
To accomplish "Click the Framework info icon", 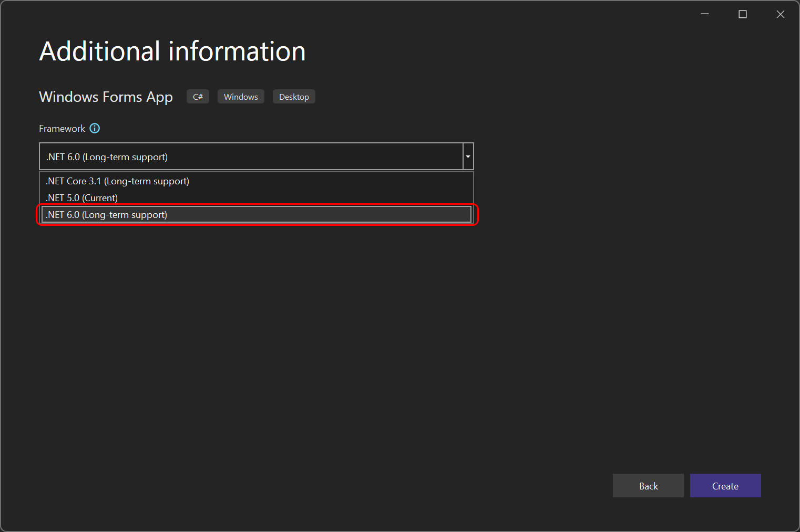I will point(95,128).
